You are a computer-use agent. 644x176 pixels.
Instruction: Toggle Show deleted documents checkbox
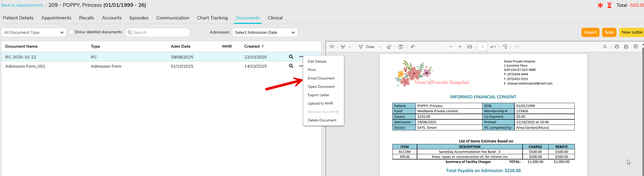(x=71, y=32)
